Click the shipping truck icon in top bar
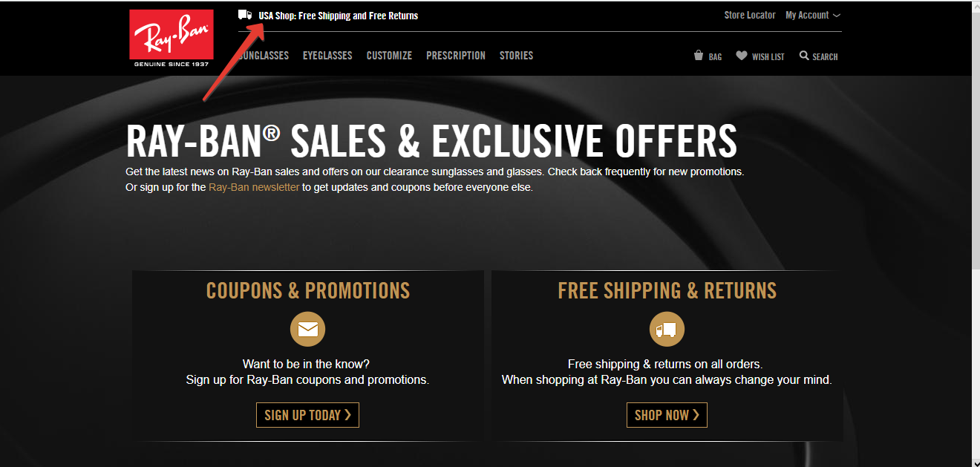Viewport: 980px width, 467px height. (x=245, y=14)
